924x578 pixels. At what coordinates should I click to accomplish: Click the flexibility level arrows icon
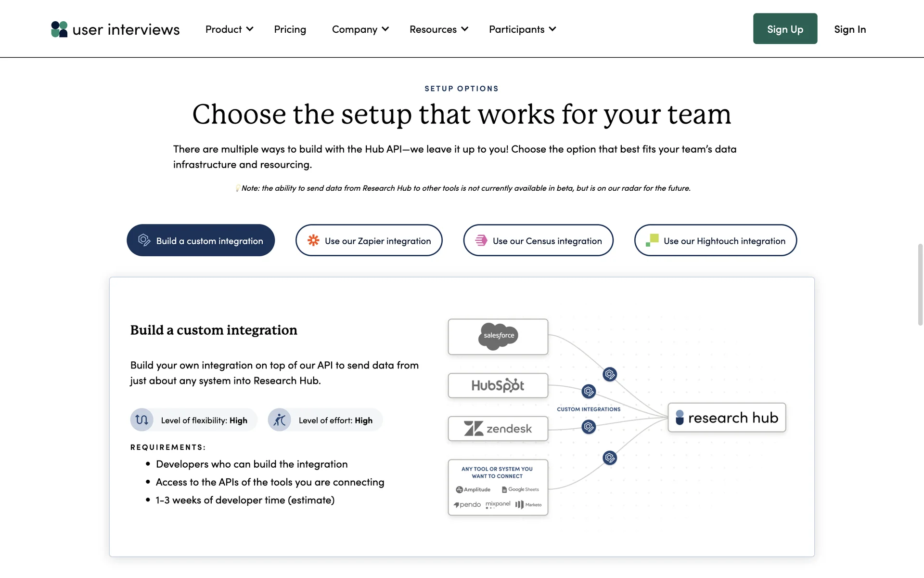pyautogui.click(x=142, y=420)
